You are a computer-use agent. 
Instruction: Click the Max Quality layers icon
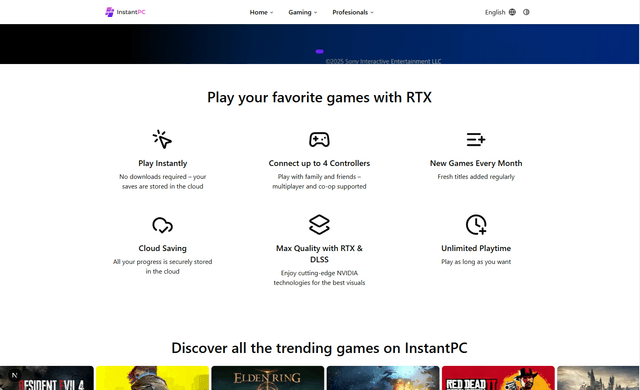click(319, 225)
